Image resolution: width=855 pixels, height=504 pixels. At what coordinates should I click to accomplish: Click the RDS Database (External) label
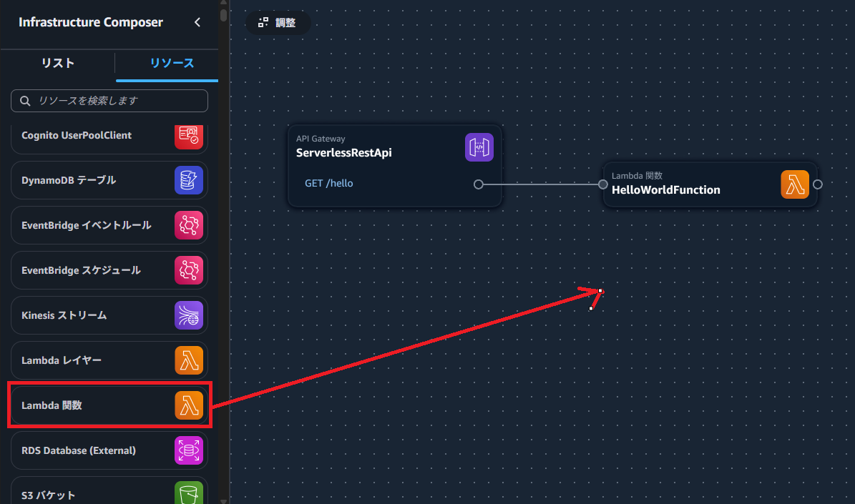click(x=79, y=450)
